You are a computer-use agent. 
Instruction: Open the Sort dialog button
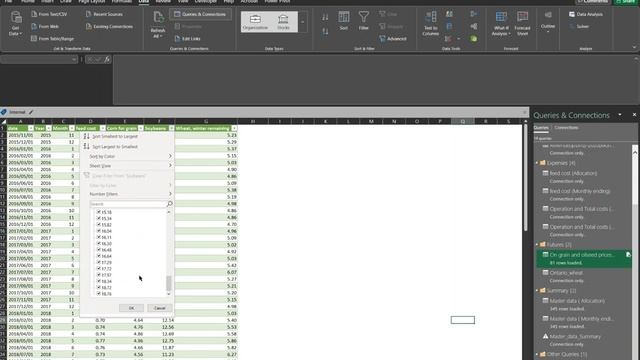pyautogui.click(x=344, y=21)
